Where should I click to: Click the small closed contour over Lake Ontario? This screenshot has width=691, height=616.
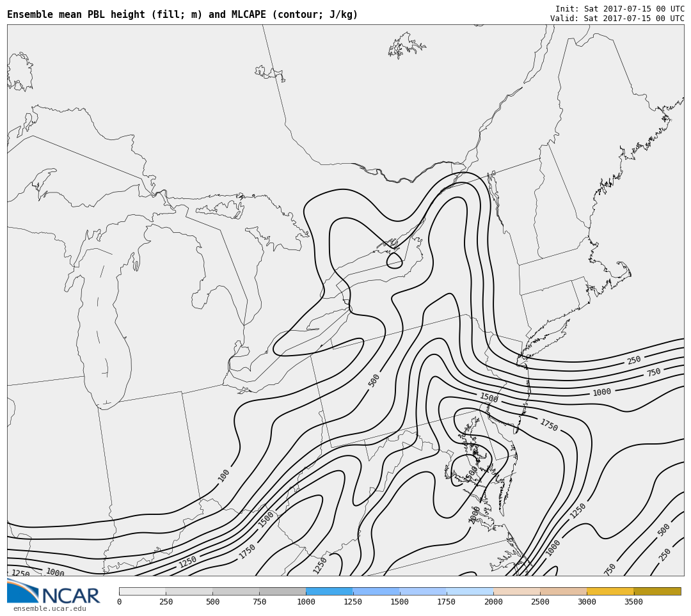394,260
